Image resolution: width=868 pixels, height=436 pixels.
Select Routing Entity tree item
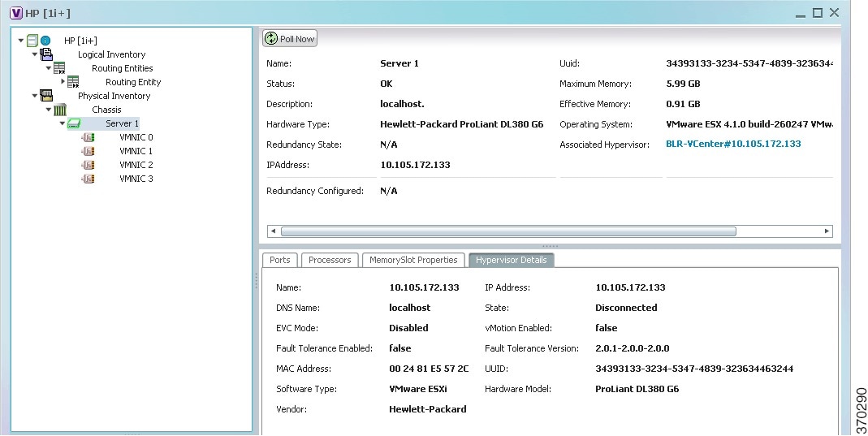point(133,82)
